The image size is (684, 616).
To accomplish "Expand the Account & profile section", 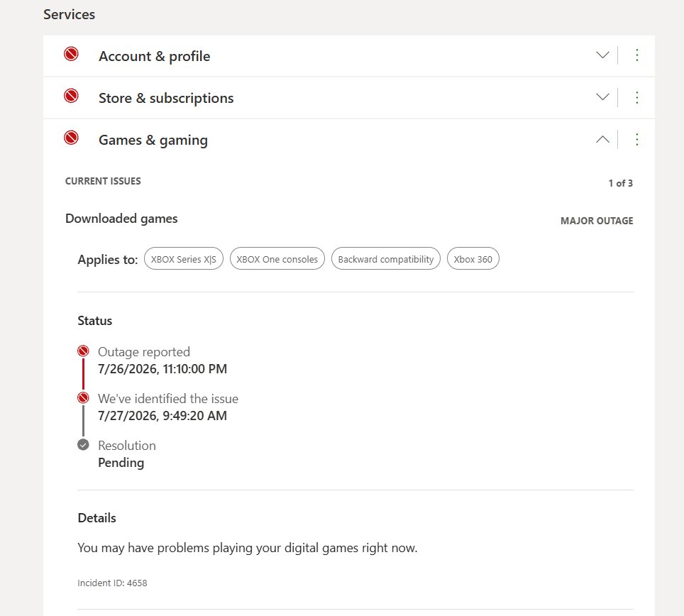I will tap(602, 55).
